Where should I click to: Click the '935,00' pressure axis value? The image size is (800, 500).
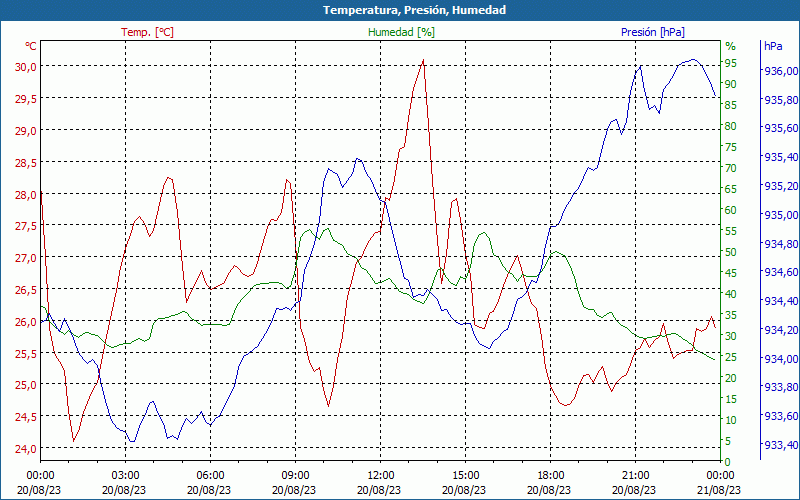tap(781, 215)
